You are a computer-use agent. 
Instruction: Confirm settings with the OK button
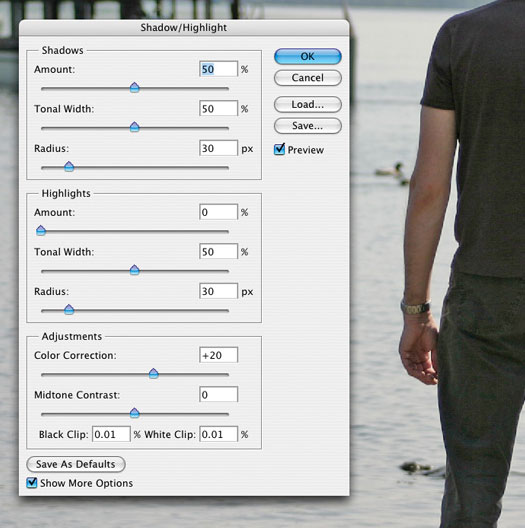pos(307,56)
